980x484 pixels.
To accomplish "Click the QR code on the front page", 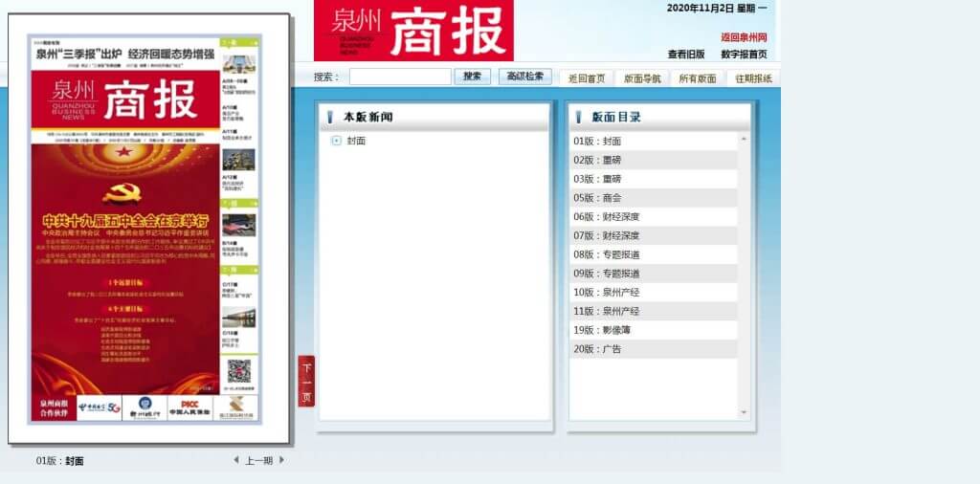I will (x=238, y=371).
